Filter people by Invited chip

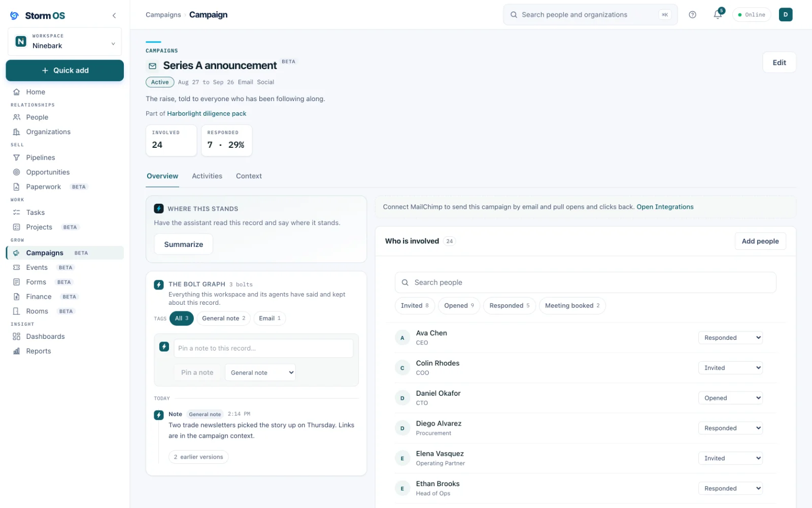tap(415, 306)
